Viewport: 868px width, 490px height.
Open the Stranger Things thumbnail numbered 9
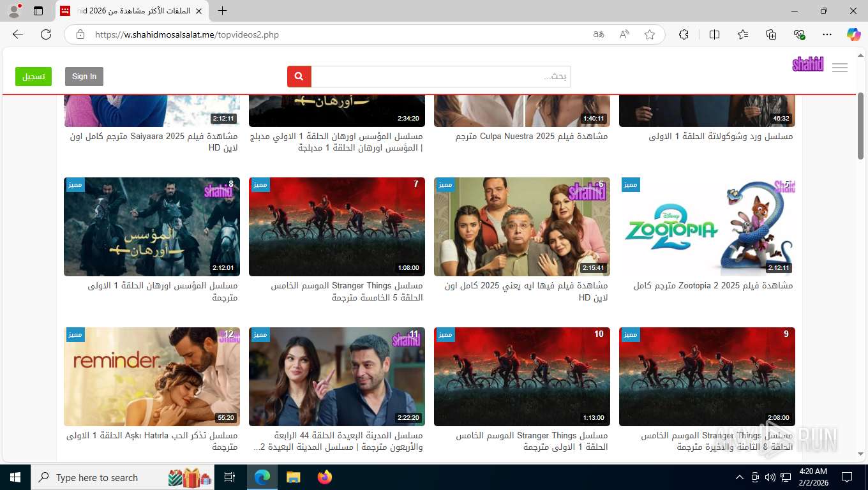(707, 376)
